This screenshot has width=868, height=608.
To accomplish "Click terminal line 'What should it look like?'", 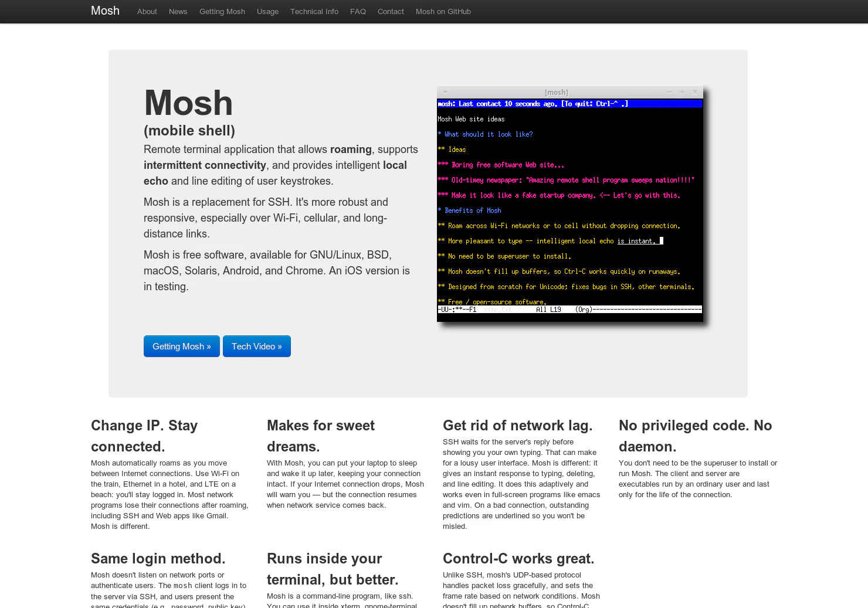I will point(485,134).
